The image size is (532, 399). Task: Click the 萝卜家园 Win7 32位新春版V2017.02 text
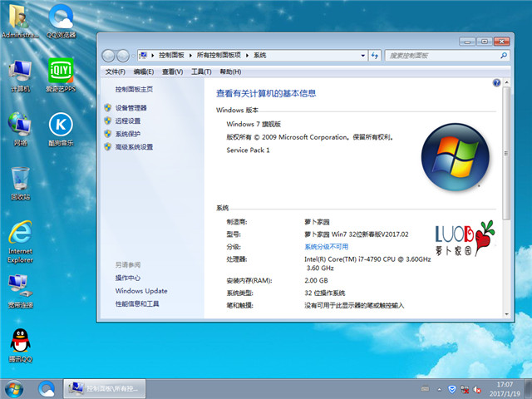click(357, 234)
